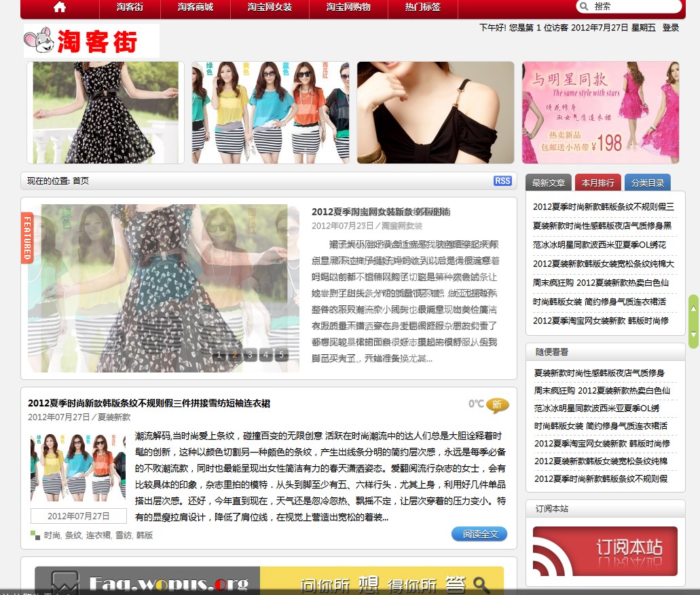Screen dimensions: 700x595
Task: Open the 热门标签 menu item
Action: coord(422,7)
